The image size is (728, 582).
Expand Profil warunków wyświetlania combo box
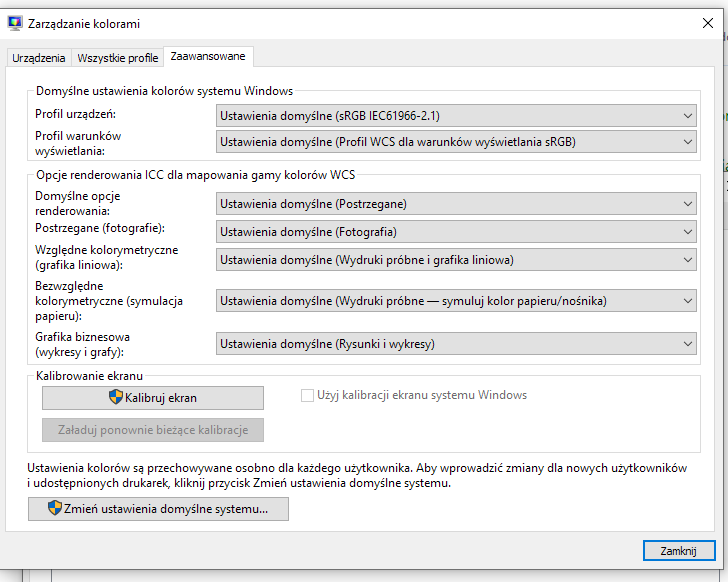(456, 142)
